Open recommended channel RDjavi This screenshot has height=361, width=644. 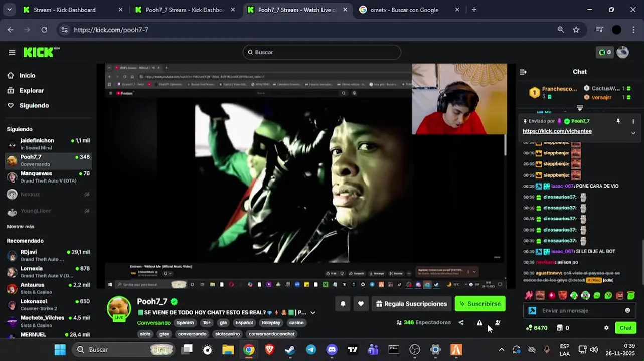tap(48, 255)
